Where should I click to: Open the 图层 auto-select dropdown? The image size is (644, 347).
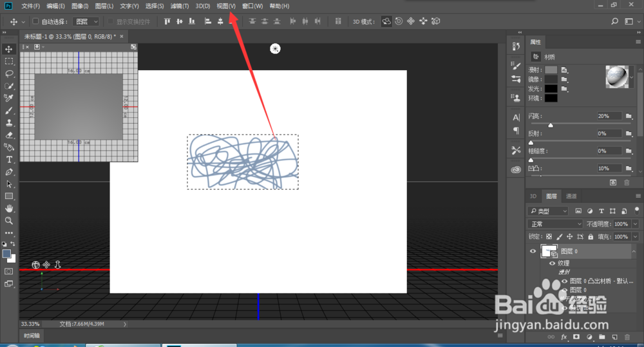pyautogui.click(x=86, y=21)
